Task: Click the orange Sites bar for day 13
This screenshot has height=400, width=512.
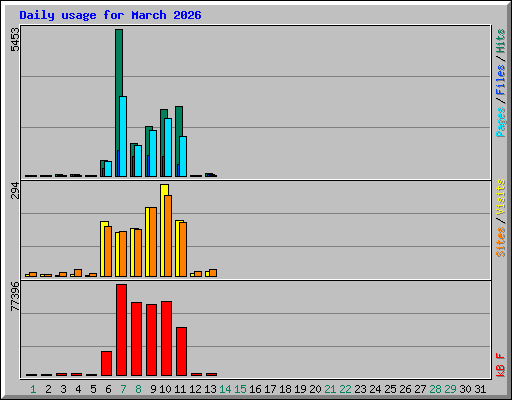Action: 213,273
